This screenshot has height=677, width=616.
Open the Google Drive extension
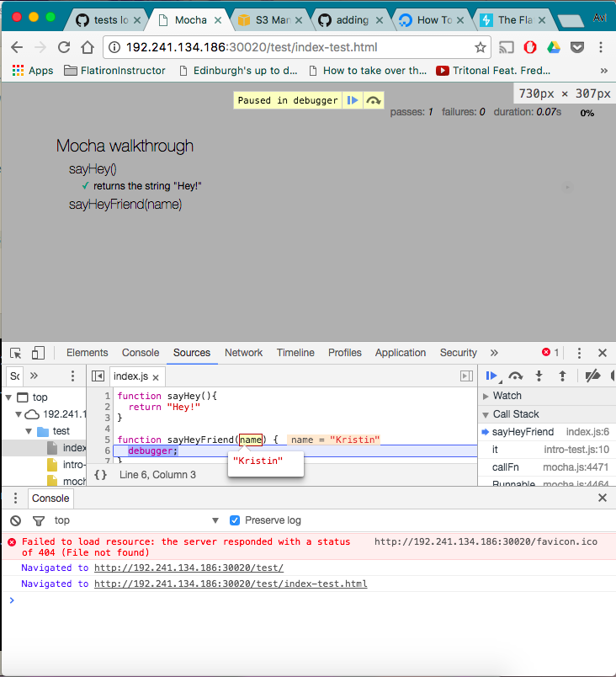554,47
